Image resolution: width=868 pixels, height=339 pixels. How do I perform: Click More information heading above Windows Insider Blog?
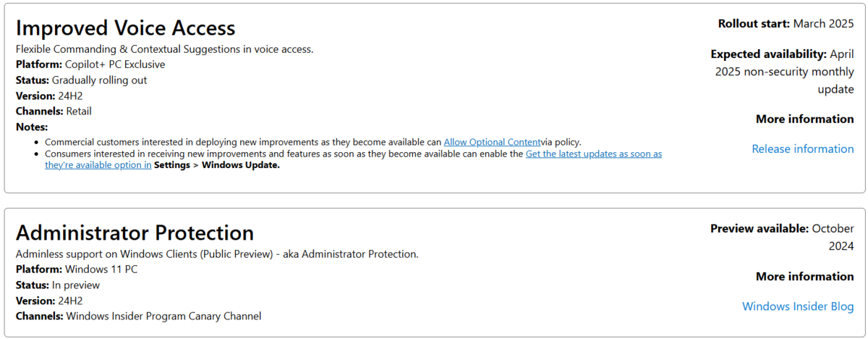[805, 277]
